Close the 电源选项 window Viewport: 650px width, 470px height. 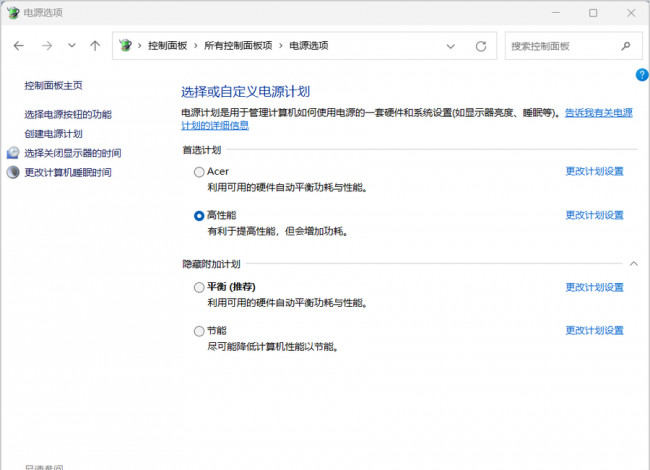(631, 13)
